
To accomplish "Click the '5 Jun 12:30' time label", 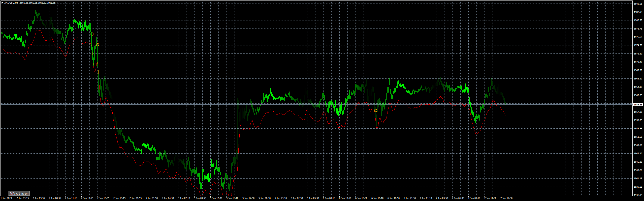I will pos(216,198).
